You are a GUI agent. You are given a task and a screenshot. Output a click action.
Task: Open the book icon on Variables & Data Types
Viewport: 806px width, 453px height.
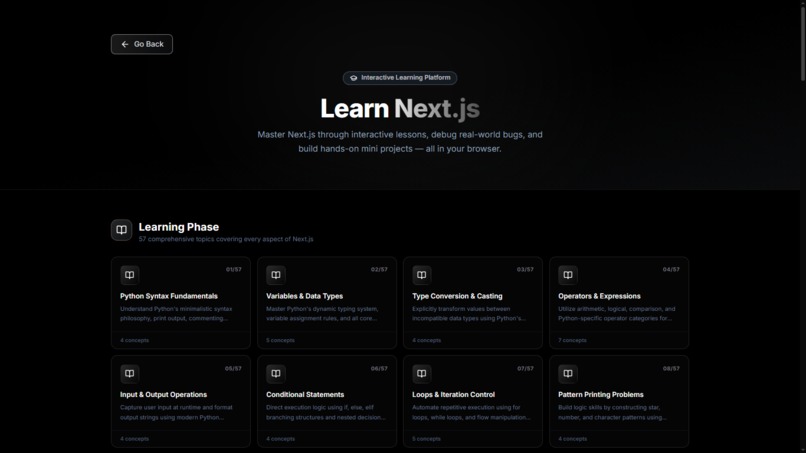[x=276, y=275]
